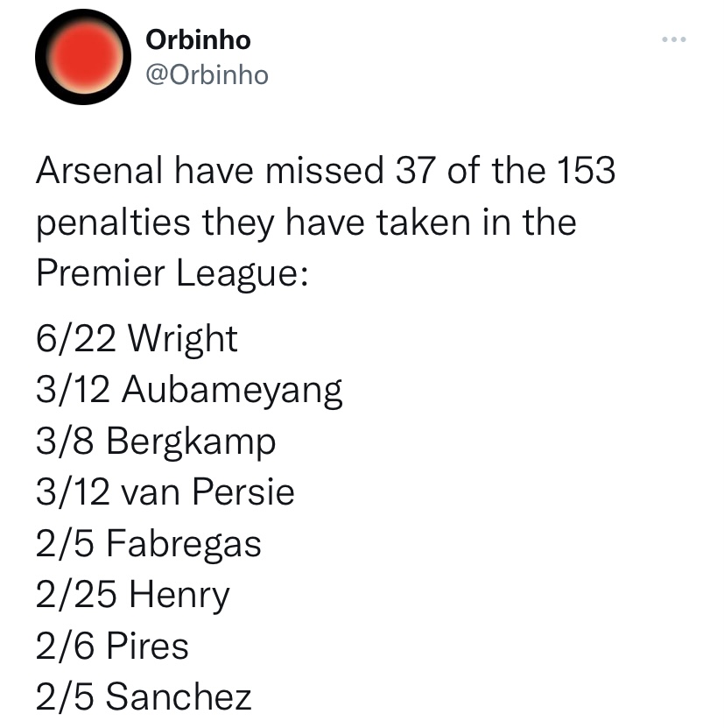This screenshot has width=724, height=728.
Task: Click the "2/6 Pires" line
Action: (x=113, y=646)
